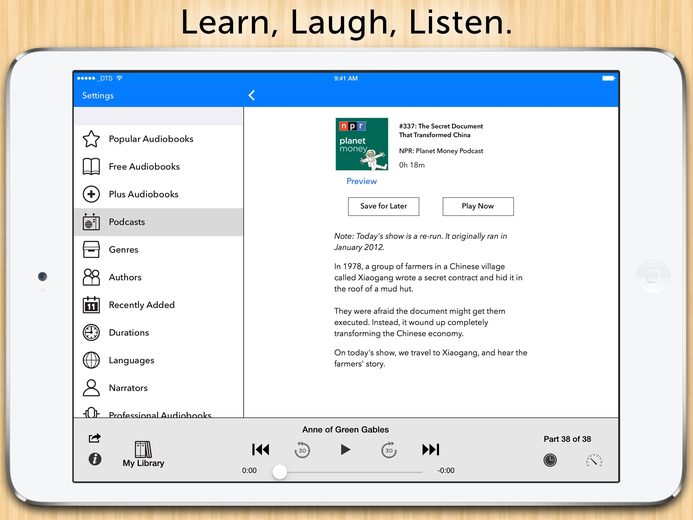Click the star icon beside Popular Audiobooks
693x520 pixels.
point(91,139)
